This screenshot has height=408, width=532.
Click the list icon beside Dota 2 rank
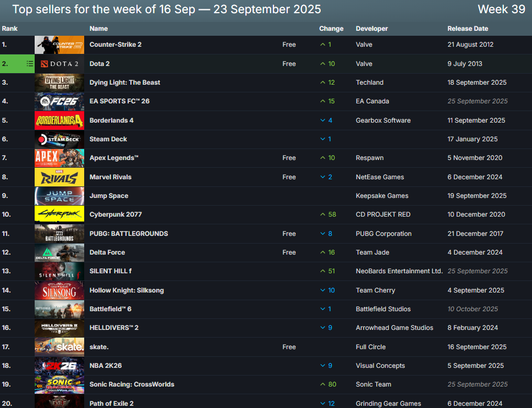pos(30,64)
